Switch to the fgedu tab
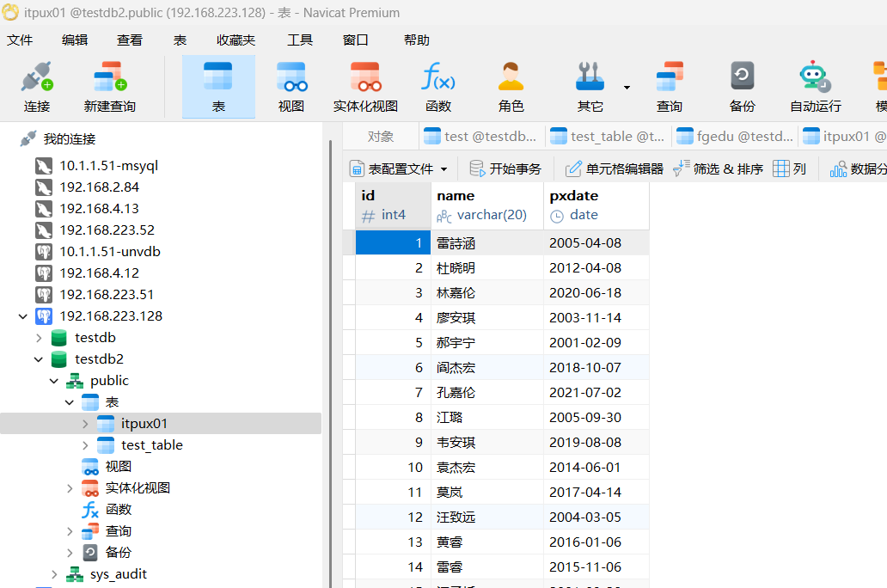This screenshot has width=887, height=588. point(735,136)
